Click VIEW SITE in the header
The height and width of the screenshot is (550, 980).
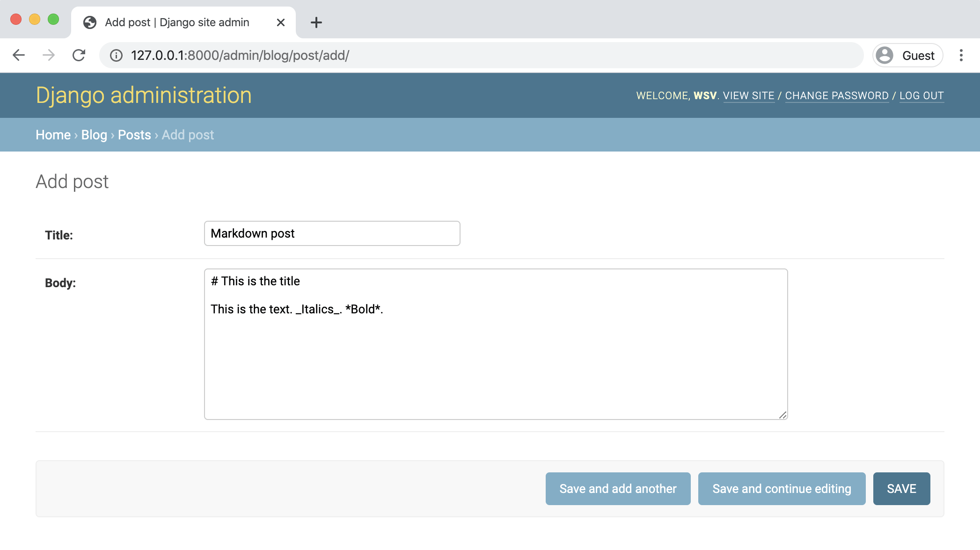[x=748, y=95]
